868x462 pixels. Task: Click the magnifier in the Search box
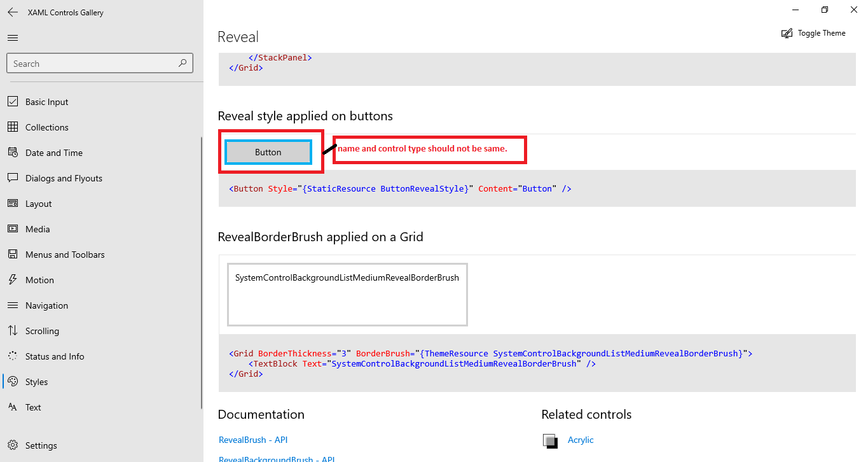click(184, 63)
